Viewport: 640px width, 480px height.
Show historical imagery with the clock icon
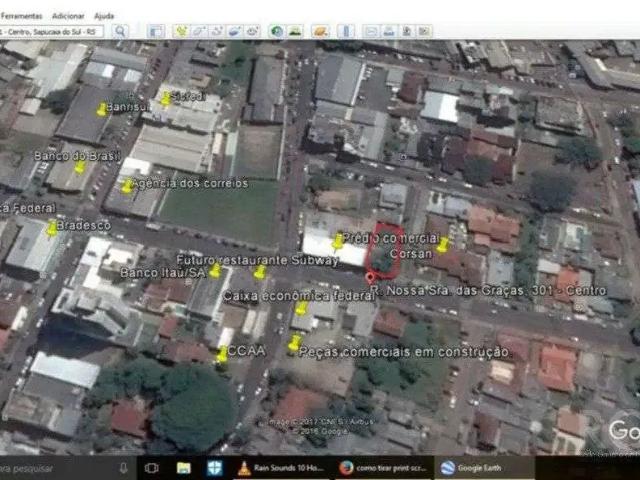click(x=277, y=31)
